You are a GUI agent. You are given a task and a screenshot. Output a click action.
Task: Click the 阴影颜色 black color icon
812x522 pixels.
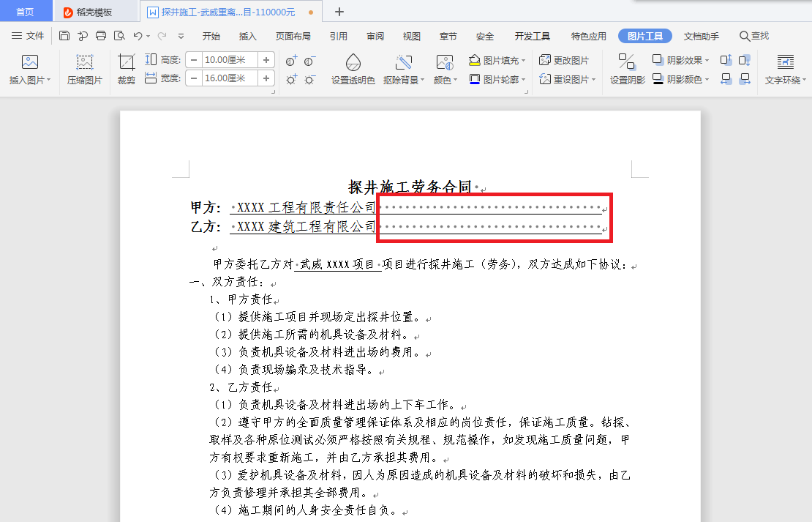(658, 79)
